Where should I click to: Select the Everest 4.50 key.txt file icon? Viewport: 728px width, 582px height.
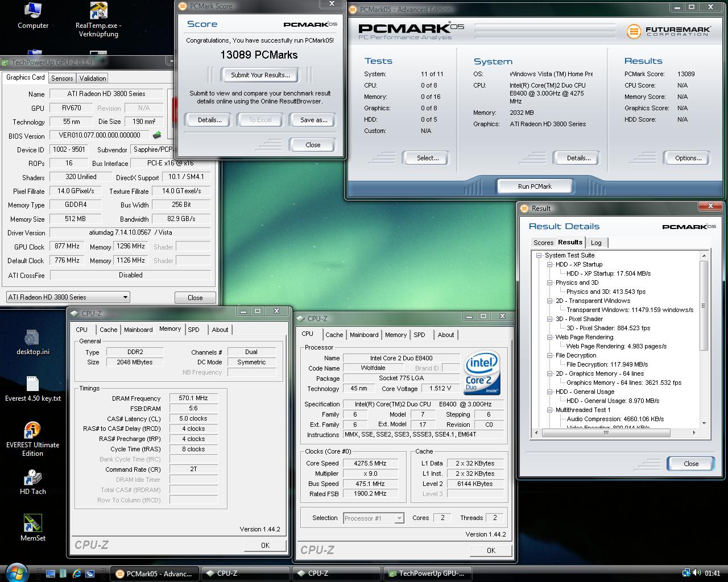32,389
